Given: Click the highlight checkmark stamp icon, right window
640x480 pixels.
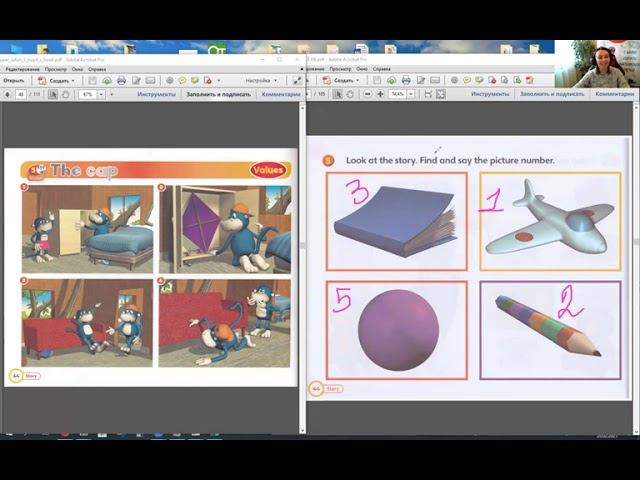Looking at the screenshot, I should (x=479, y=80).
